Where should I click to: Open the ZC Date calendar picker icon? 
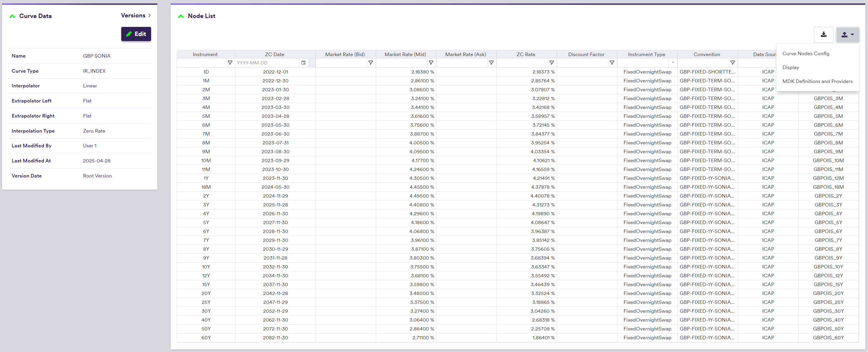coord(303,63)
